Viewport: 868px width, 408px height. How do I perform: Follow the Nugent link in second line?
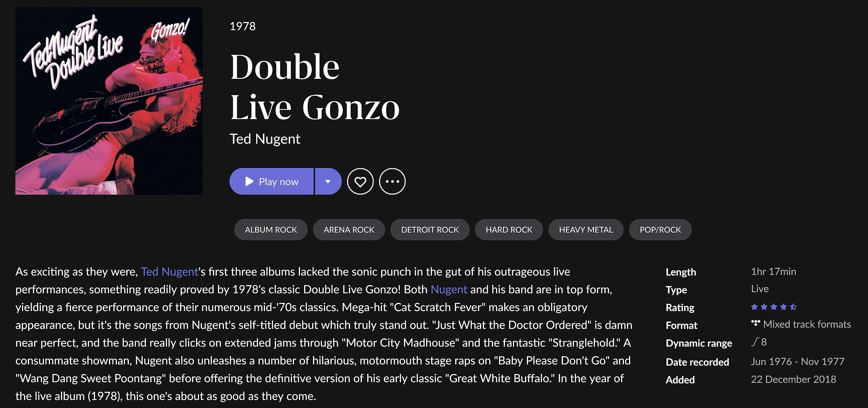click(449, 289)
